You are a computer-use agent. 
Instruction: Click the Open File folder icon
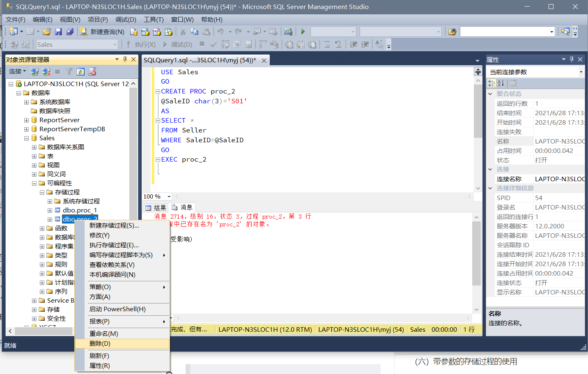(47, 32)
